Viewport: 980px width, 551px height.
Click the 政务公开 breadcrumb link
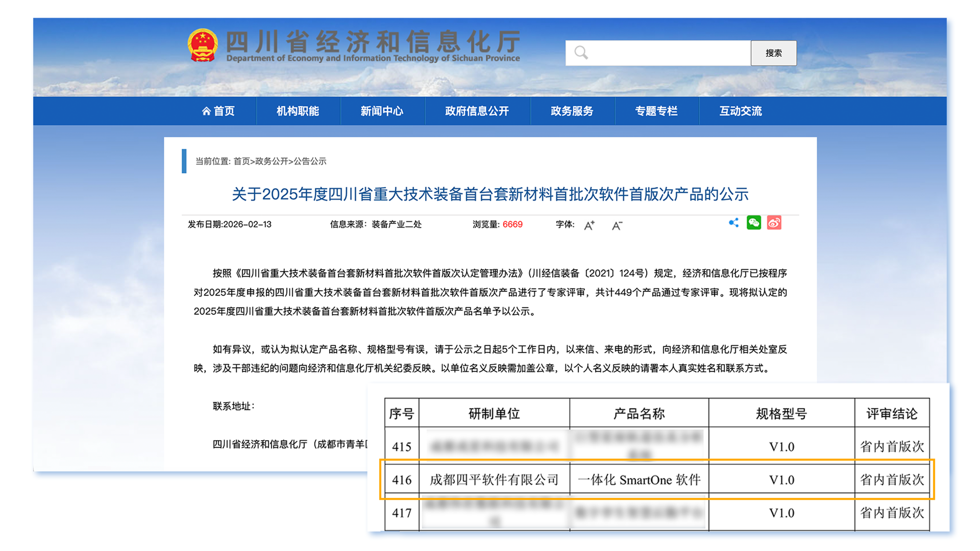[272, 161]
